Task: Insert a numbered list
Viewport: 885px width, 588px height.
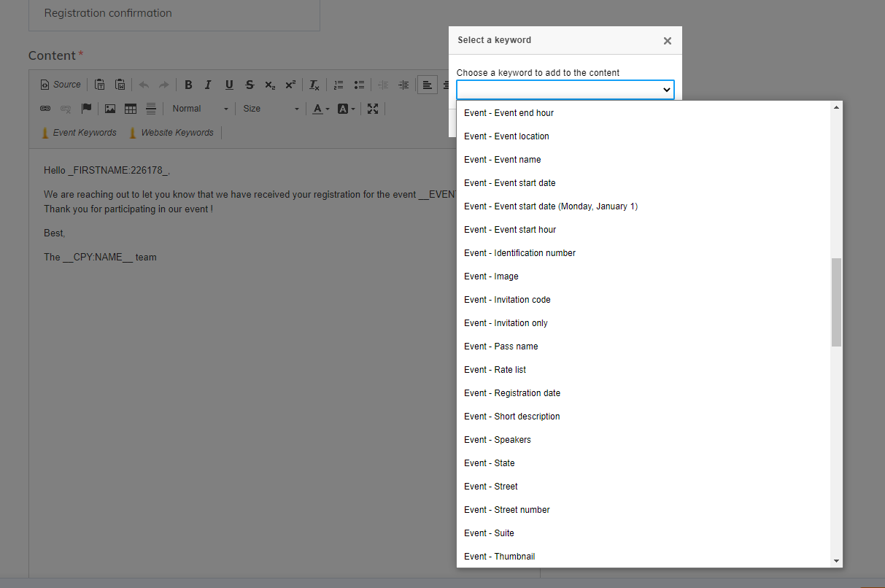Action: point(339,85)
